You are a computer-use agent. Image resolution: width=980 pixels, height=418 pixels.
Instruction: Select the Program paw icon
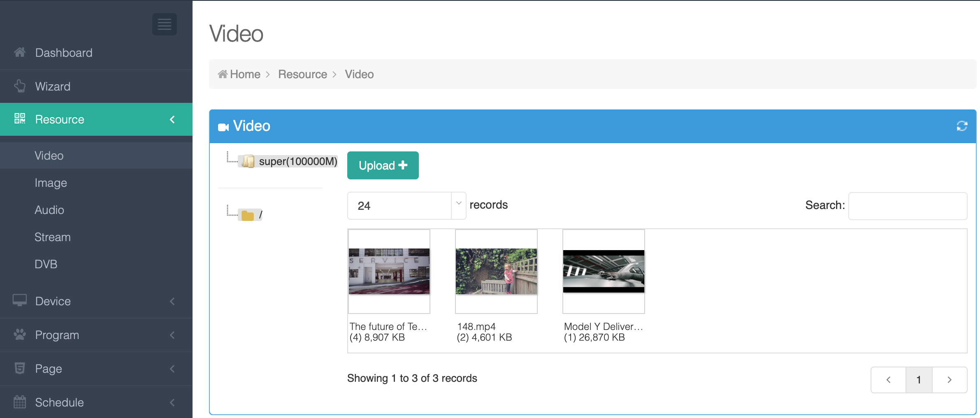[19, 334]
